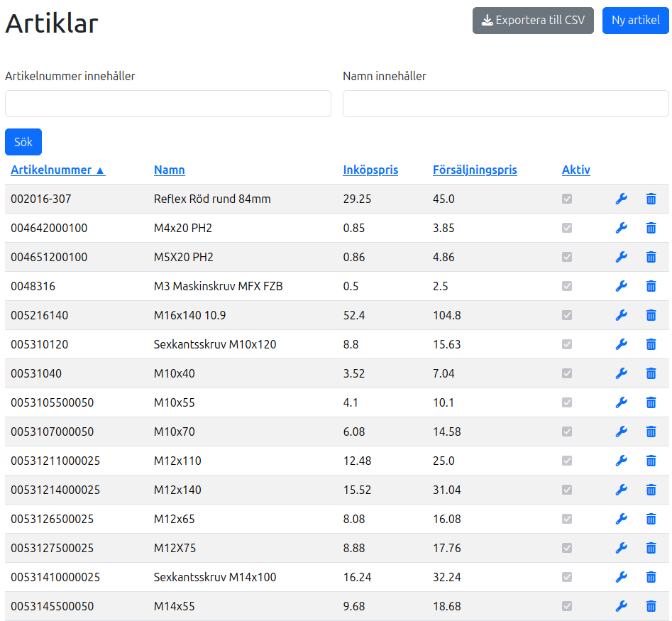Viewport: 672px width, 621px height.
Task: Create a new item with Ny artikel
Action: (635, 21)
